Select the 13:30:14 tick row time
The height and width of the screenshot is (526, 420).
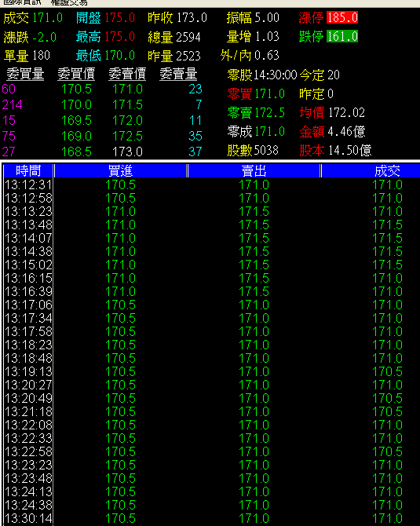point(28,518)
